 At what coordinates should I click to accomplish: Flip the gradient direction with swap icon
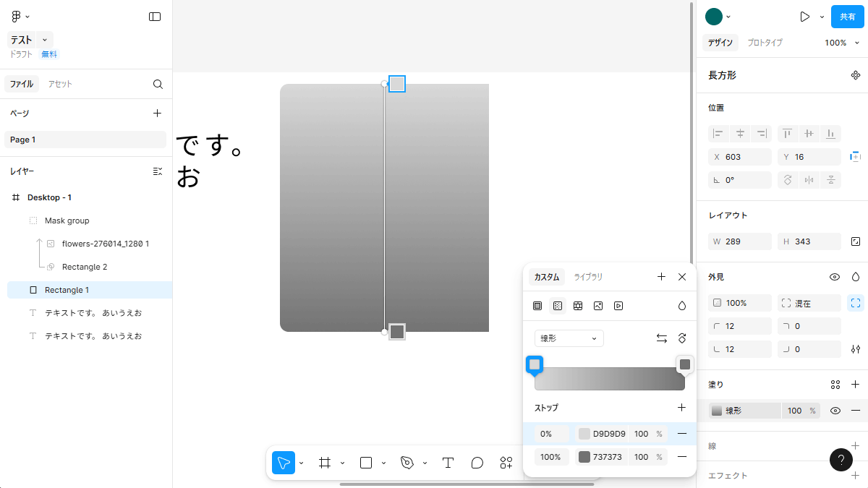(661, 338)
